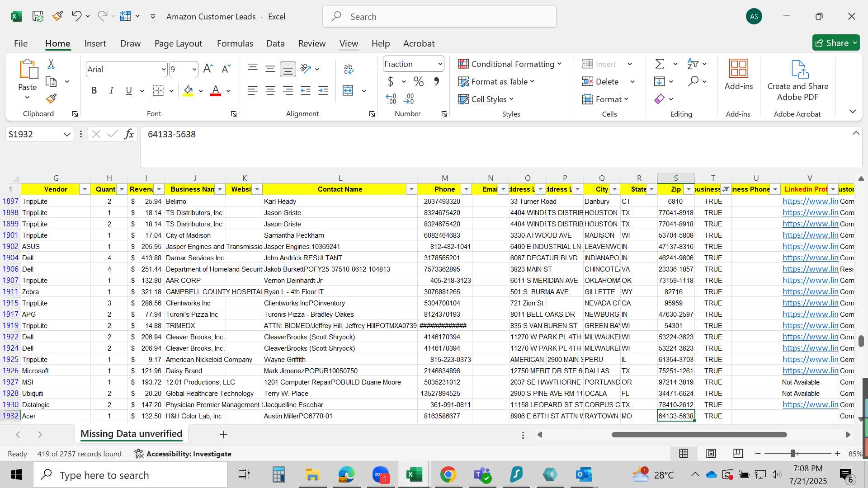Click Decrease Indent icon
Image resolution: width=868 pixels, height=488 pixels.
pyautogui.click(x=306, y=91)
